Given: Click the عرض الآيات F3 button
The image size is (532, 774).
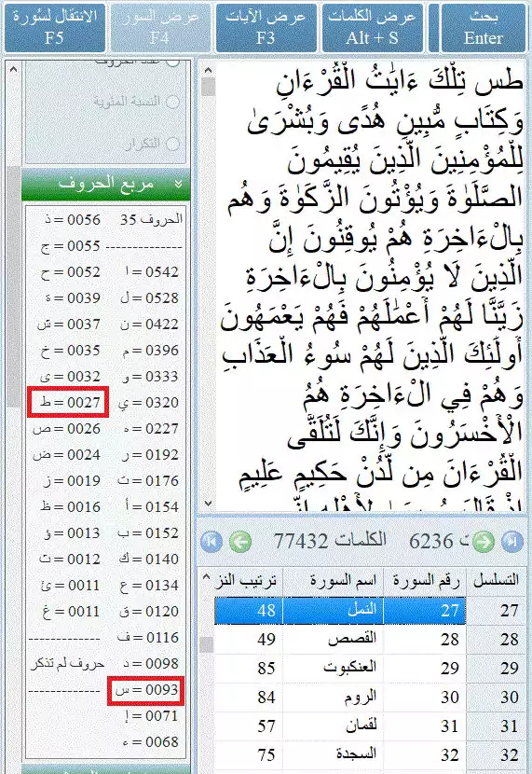Looking at the screenshot, I should pyautogui.click(x=266, y=28).
